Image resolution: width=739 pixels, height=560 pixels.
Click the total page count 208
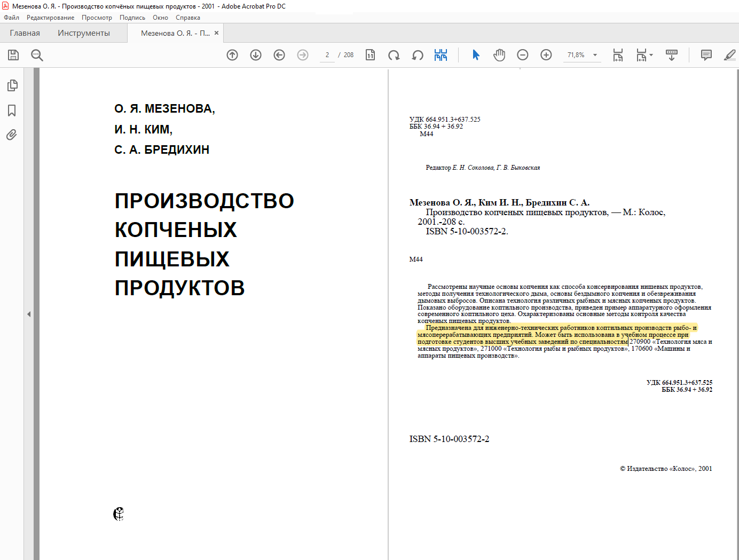pos(349,55)
